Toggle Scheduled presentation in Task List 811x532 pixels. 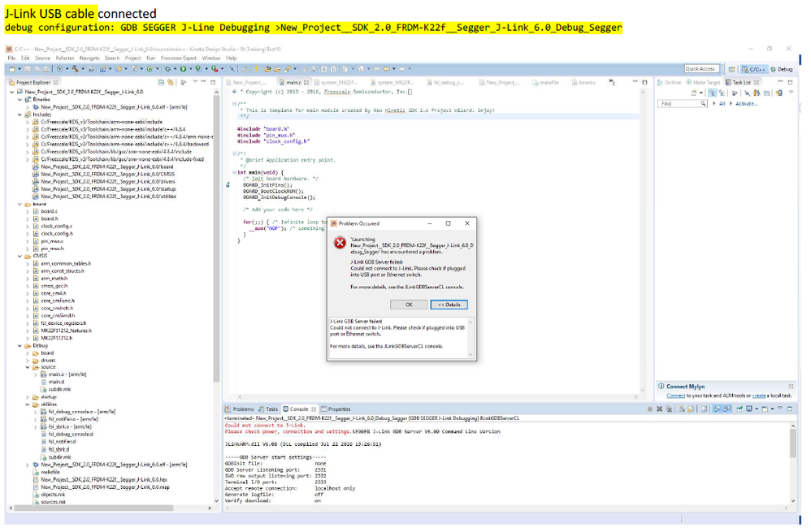coord(722,93)
